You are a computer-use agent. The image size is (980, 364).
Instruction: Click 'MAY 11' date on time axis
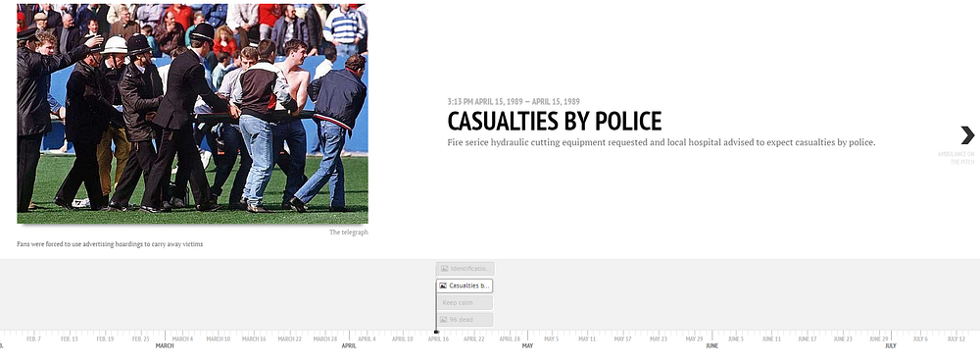pyautogui.click(x=587, y=339)
